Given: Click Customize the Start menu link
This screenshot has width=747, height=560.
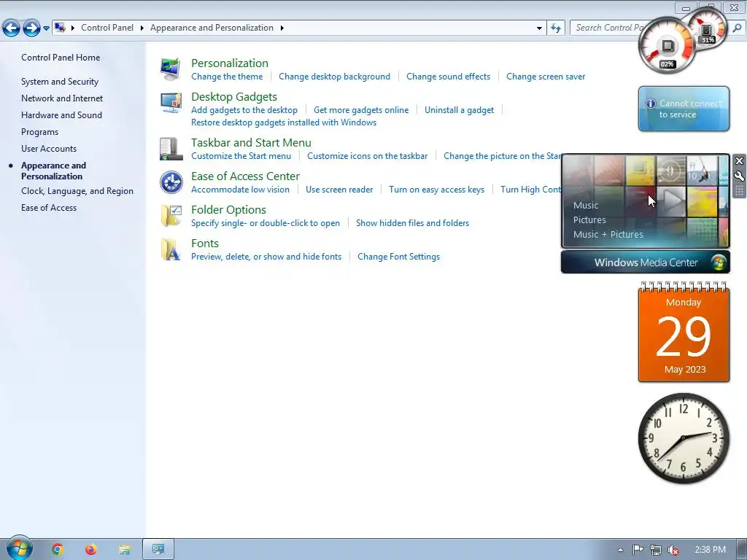Looking at the screenshot, I should click(241, 156).
